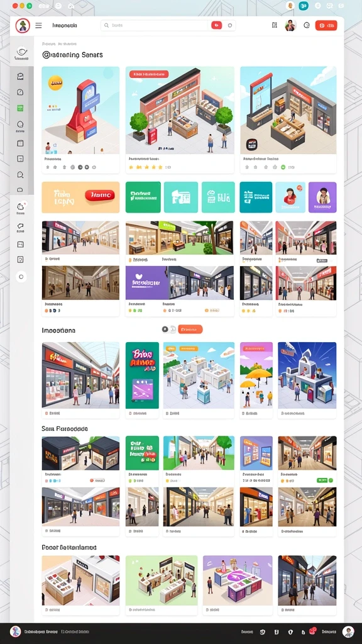Image resolution: width=362 pixels, height=644 pixels.
Task: Click the small avatar in the OS menu bar
Action: tap(290, 6)
